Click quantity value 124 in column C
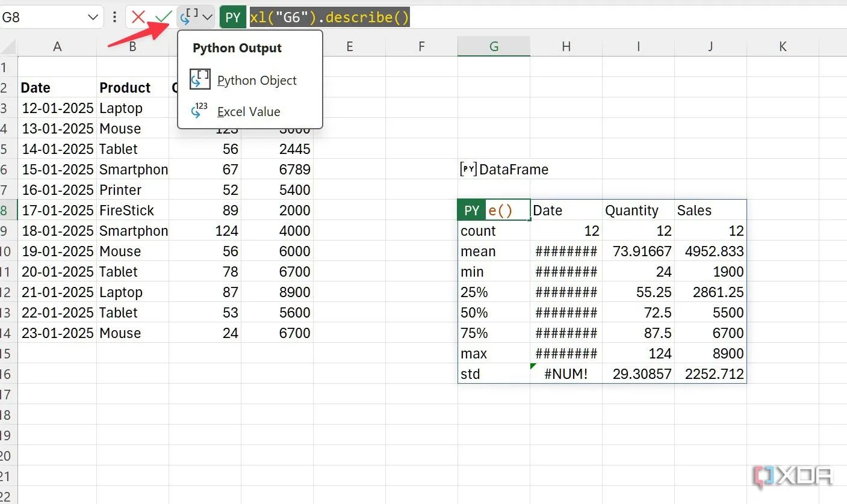The height and width of the screenshot is (504, 847). (205, 230)
